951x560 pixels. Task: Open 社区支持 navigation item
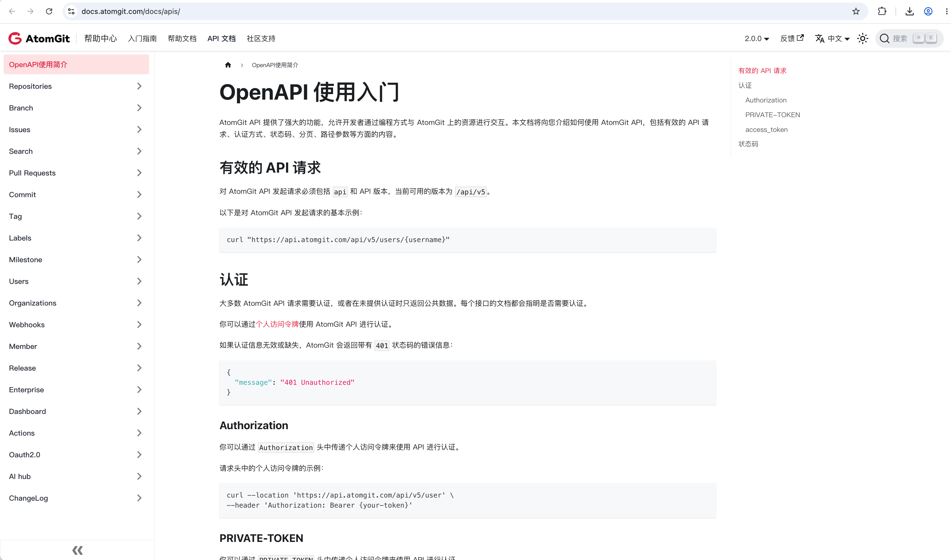click(261, 38)
